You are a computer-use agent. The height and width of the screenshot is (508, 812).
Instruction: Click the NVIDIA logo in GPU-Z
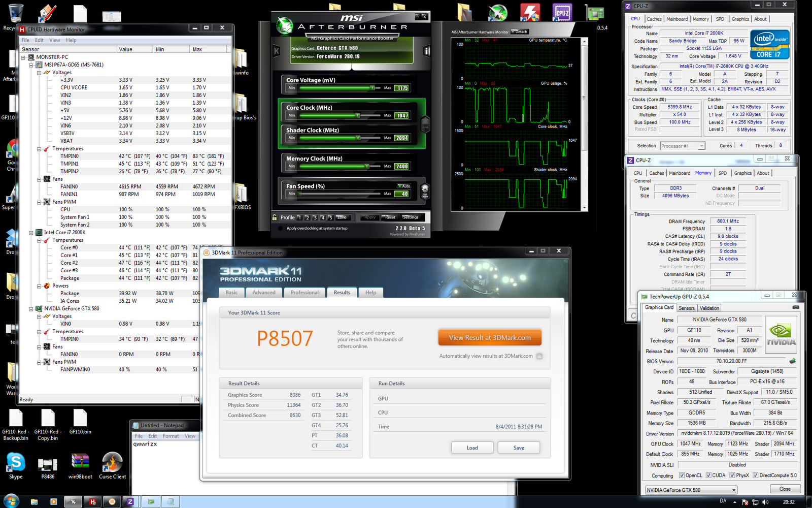click(781, 335)
